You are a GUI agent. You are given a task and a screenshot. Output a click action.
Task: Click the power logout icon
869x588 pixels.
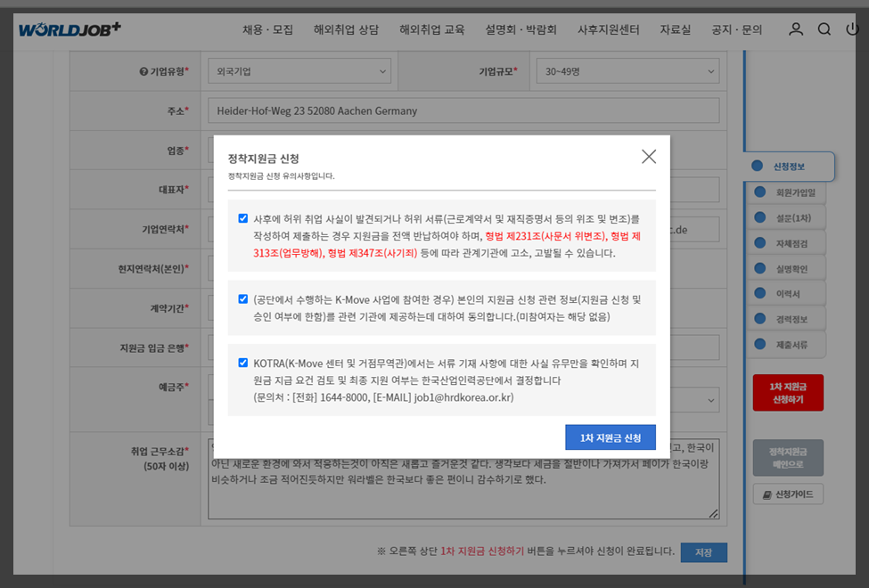click(x=852, y=29)
